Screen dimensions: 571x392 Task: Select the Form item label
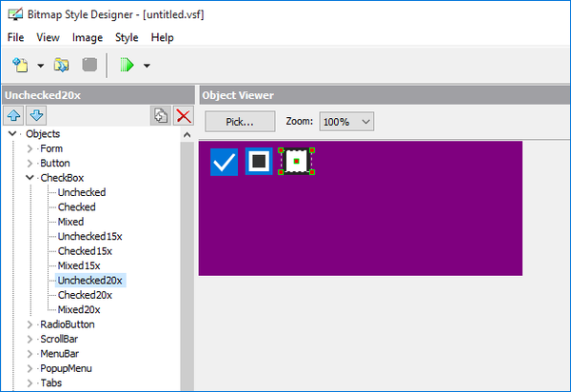(51, 148)
